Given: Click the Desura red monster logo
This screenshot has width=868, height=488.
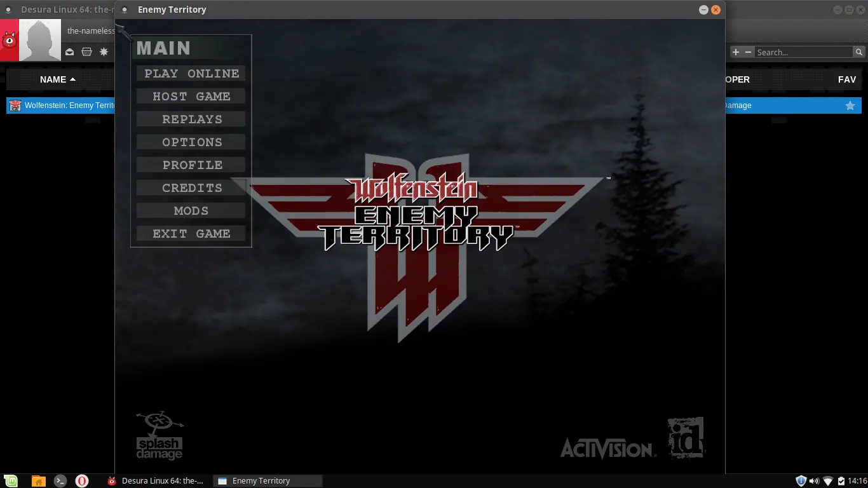Looking at the screenshot, I should click(x=9, y=40).
